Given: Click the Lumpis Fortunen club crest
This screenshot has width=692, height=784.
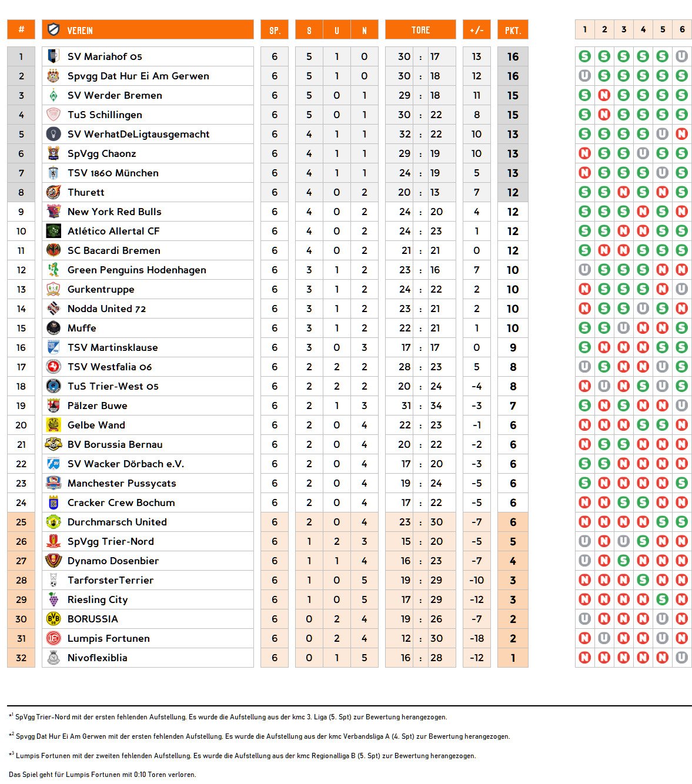Looking at the screenshot, I should point(54,638).
